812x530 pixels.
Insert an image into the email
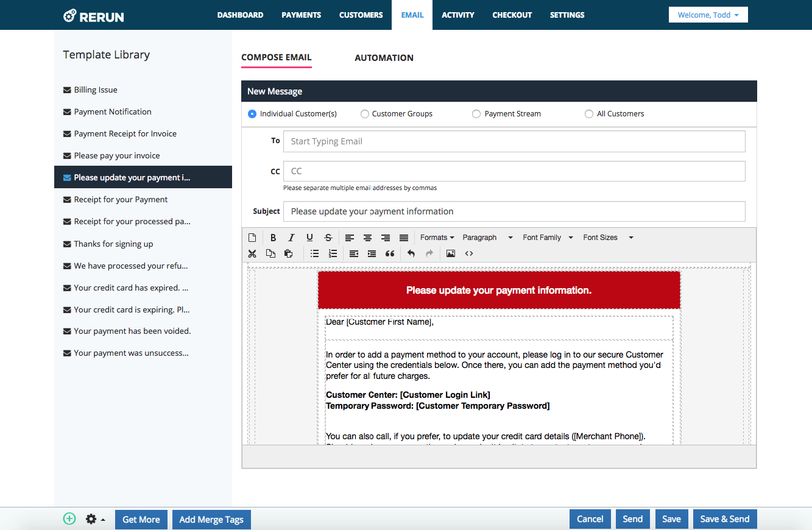click(x=450, y=253)
